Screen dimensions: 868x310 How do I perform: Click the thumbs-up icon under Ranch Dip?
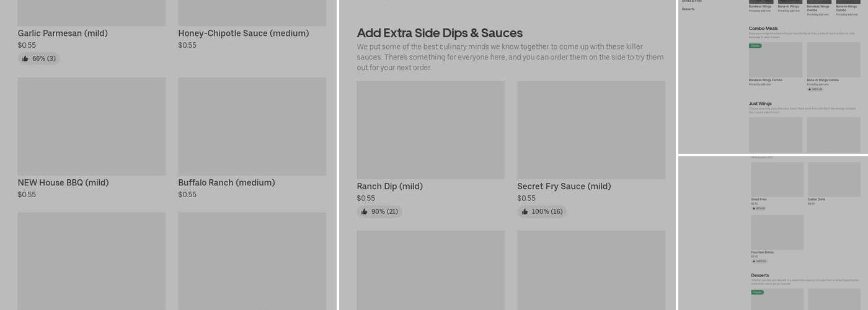coord(364,212)
